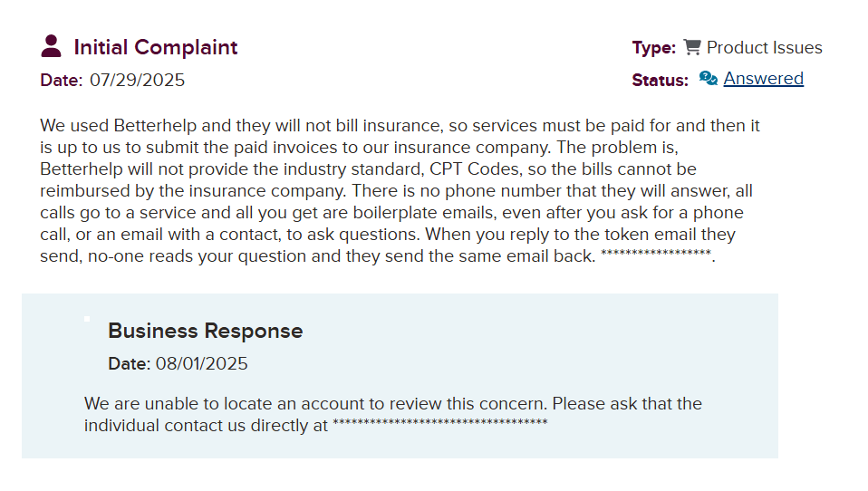The width and height of the screenshot is (868, 491).
Task: Click the person icon beside Initial Complaint
Action: point(52,46)
